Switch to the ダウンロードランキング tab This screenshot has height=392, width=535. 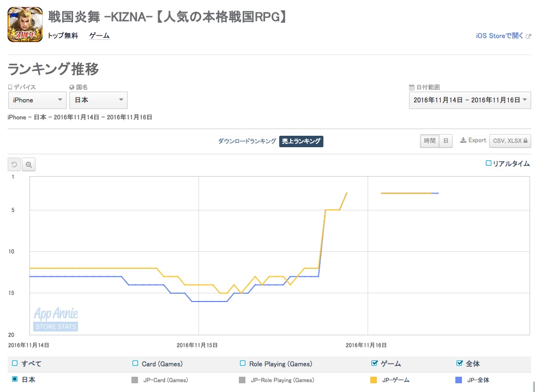click(x=247, y=141)
